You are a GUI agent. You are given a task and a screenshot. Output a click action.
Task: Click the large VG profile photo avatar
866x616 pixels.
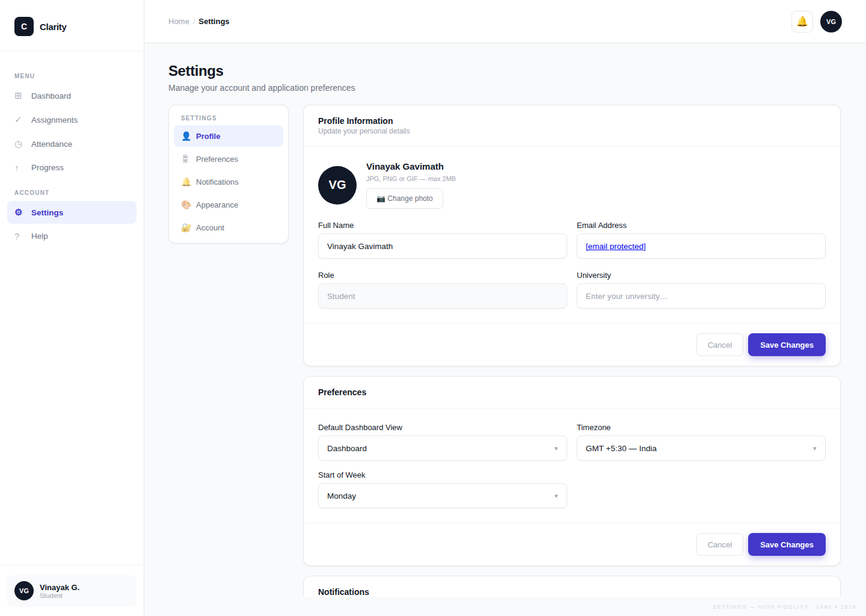(337, 185)
